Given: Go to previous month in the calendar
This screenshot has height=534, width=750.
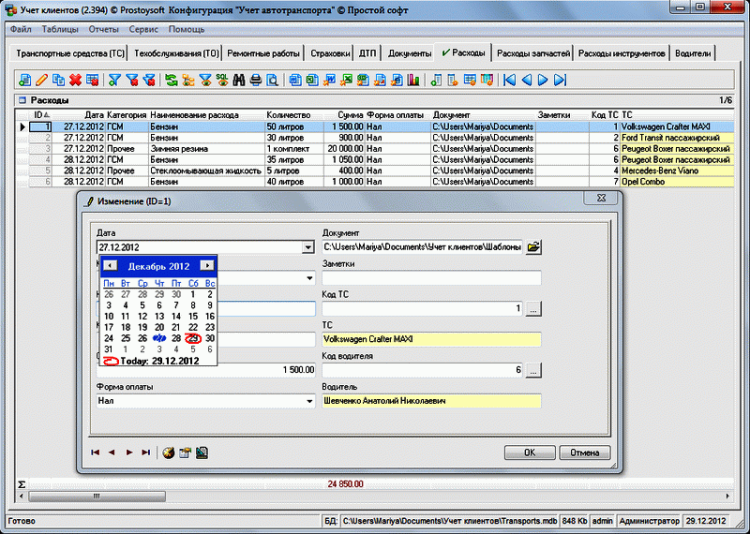Looking at the screenshot, I should [109, 266].
